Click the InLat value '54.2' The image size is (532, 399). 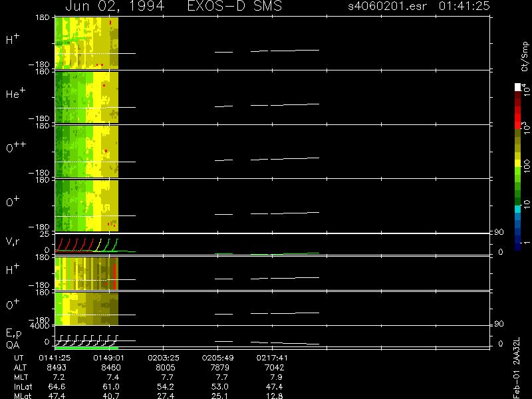[165, 386]
